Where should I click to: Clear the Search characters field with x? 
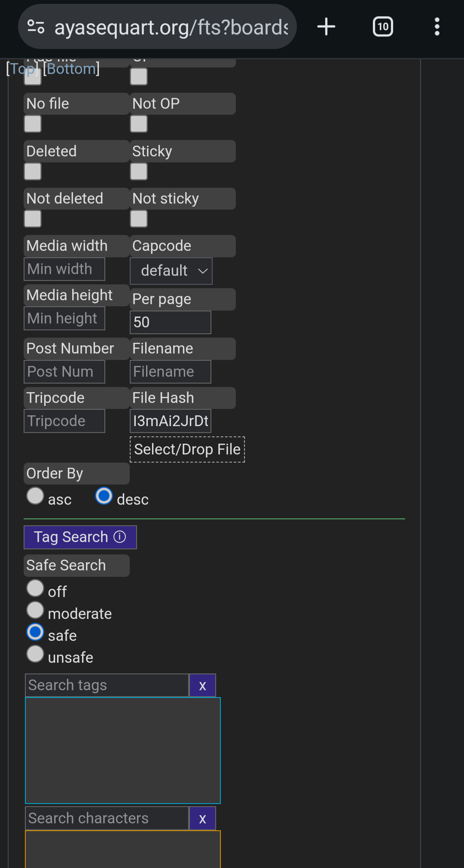(x=202, y=819)
